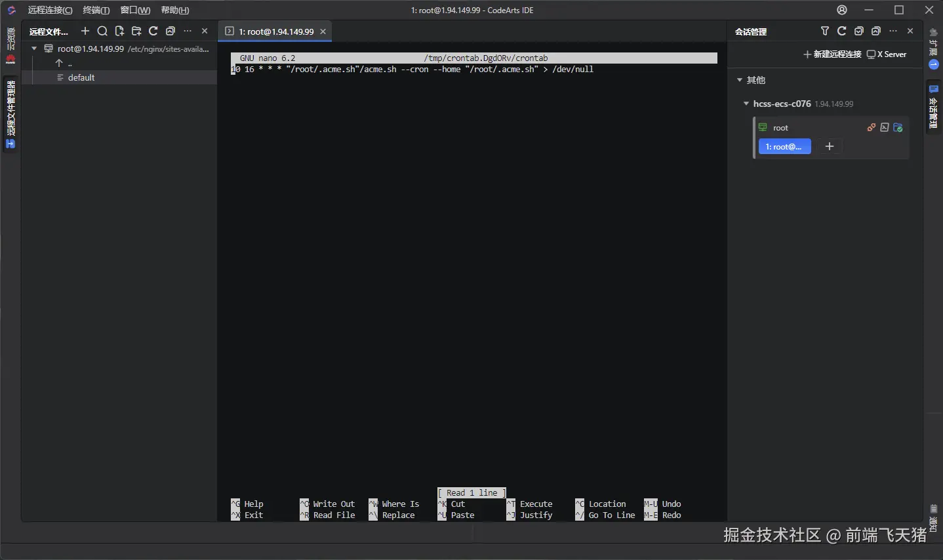The image size is (943, 560).
Task: Open 云资源 sidebar panel
Action: pos(10,45)
